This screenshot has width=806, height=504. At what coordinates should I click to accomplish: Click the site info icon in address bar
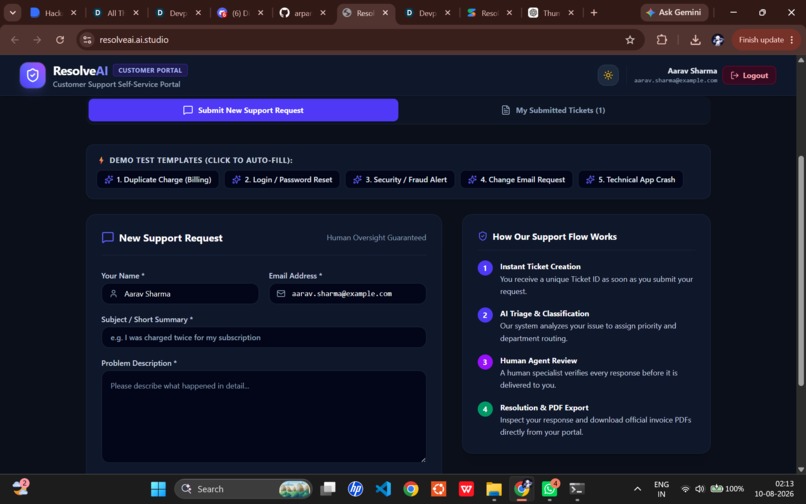click(x=87, y=40)
